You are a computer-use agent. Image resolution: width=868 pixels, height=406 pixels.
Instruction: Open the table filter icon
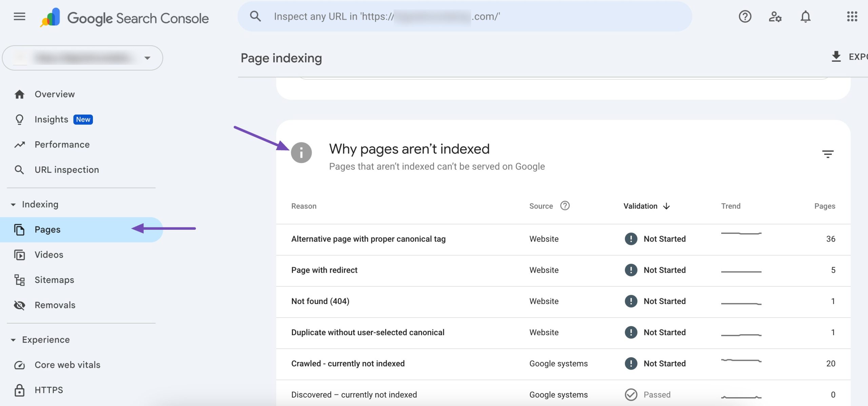828,154
